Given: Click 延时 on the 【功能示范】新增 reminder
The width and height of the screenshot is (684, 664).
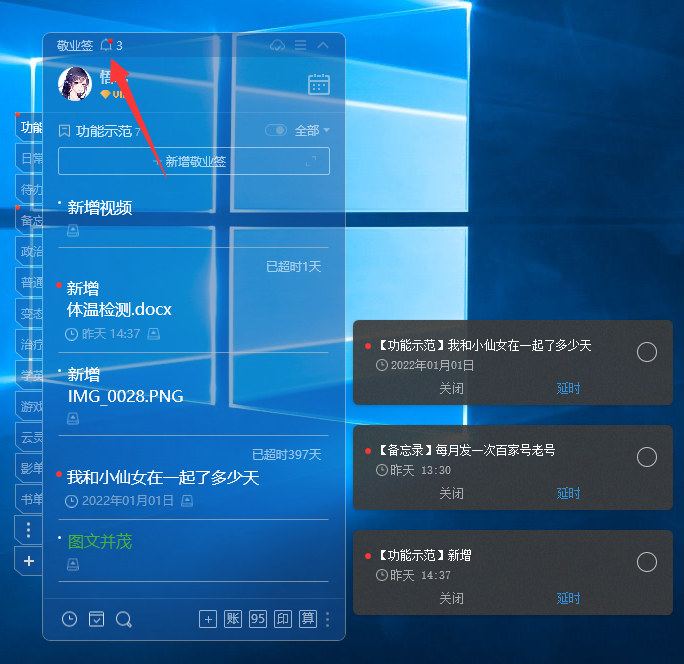Looking at the screenshot, I should [568, 598].
